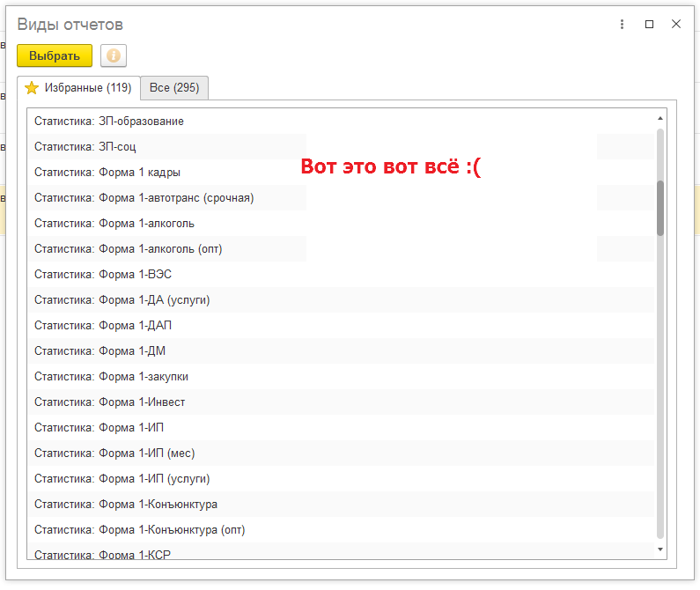
Task: Select Статистика: Форма 1 кадры
Action: [107, 173]
